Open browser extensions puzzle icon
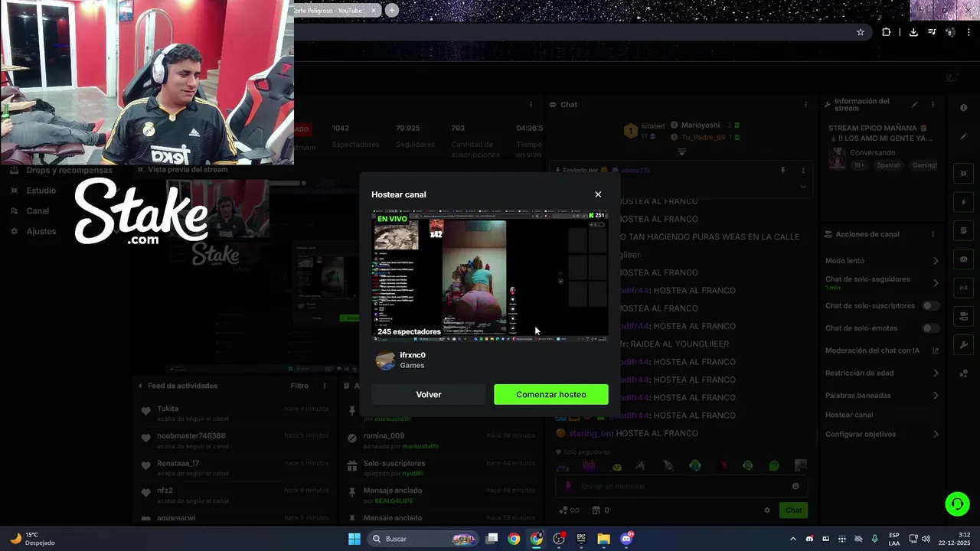This screenshot has width=980, height=551. 886,32
